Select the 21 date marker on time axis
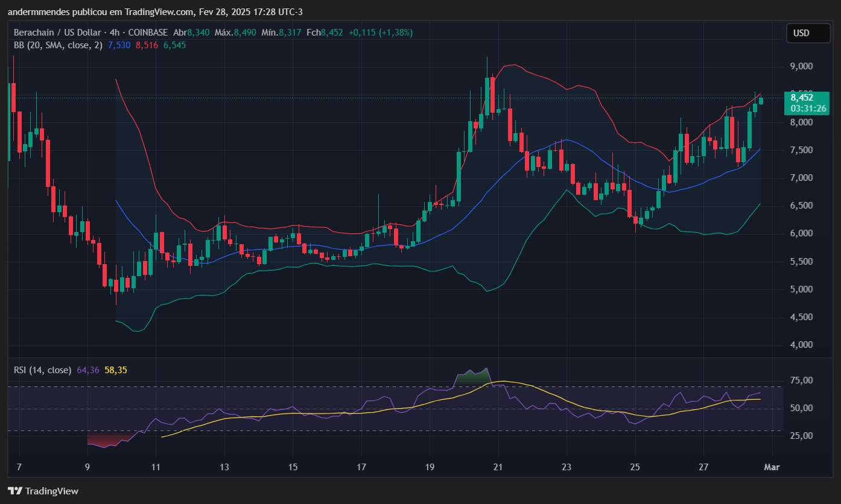Screen dimensions: 841x504 [x=498, y=467]
